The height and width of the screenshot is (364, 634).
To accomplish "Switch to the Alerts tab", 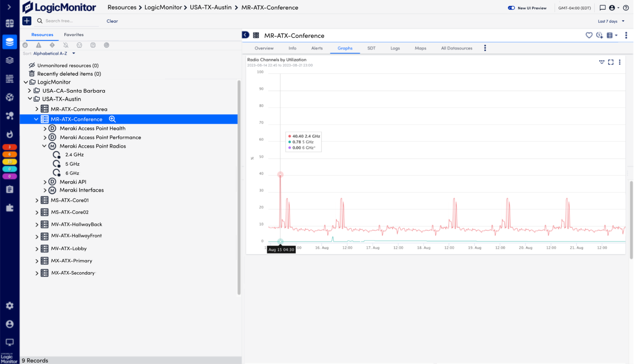I will pyautogui.click(x=317, y=48).
